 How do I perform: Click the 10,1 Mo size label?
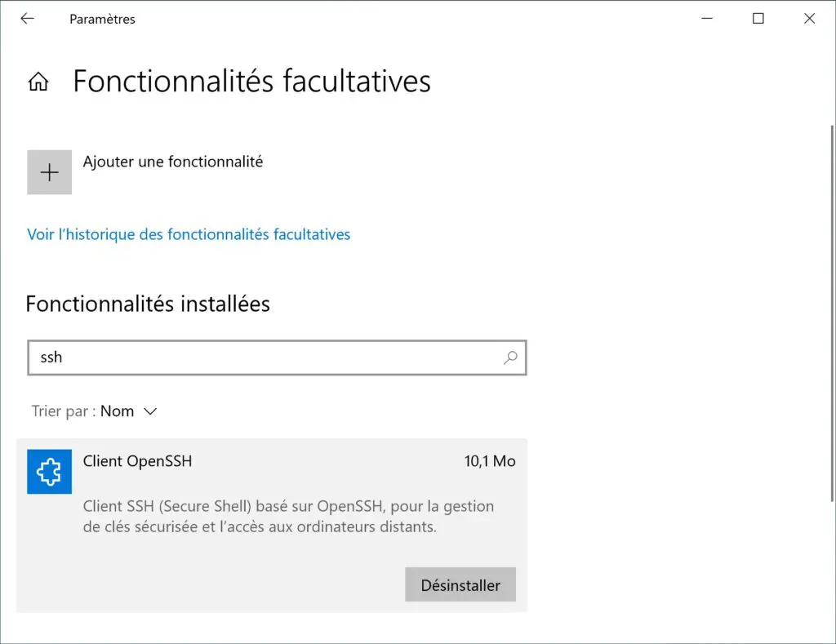click(490, 461)
